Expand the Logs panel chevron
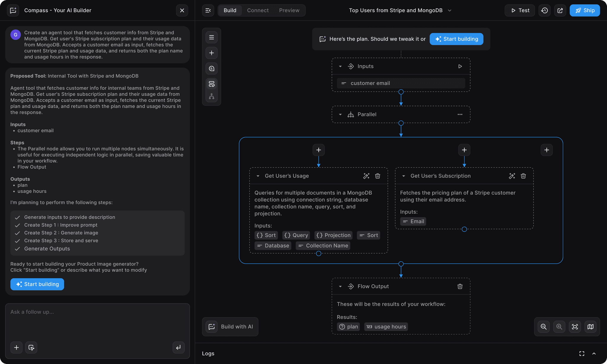This screenshot has height=364, width=607. pos(594,354)
